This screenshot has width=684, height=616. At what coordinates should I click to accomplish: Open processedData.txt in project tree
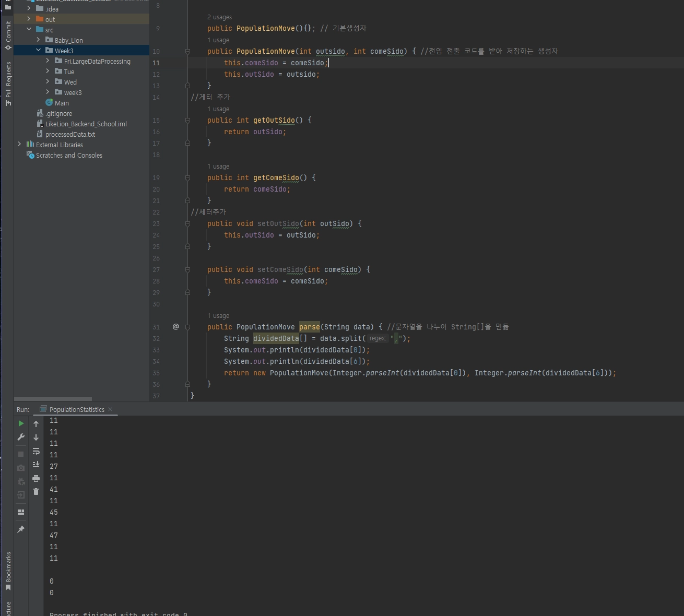pos(70,134)
